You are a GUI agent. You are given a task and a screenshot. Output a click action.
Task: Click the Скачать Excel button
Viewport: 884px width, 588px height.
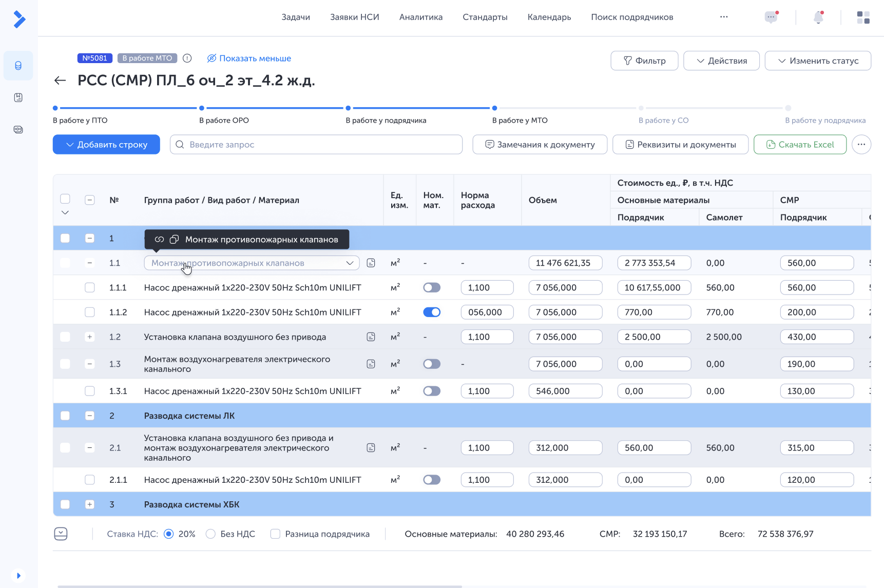[x=799, y=145]
